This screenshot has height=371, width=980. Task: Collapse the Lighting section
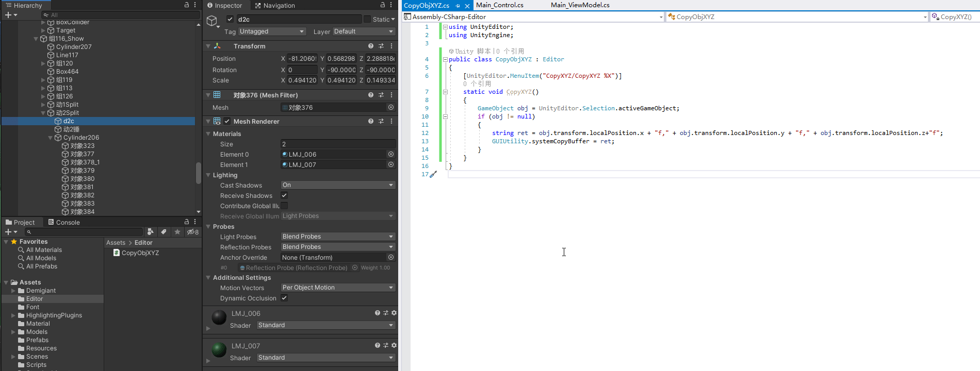208,175
